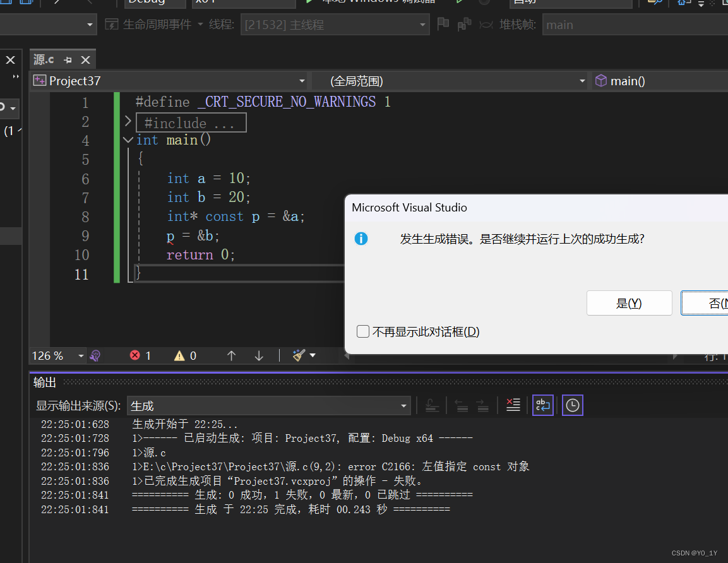Viewport: 728px width, 563px height.
Task: Navigate to next error with down arrow
Action: coord(259,355)
